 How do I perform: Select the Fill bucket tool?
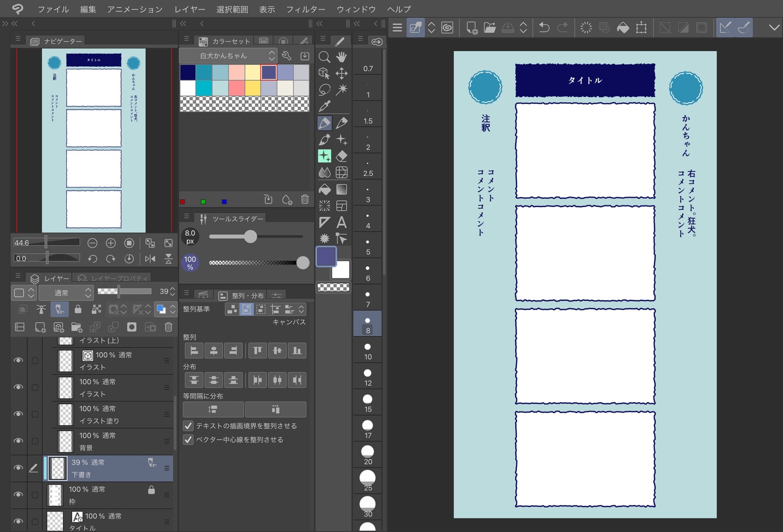(324, 189)
